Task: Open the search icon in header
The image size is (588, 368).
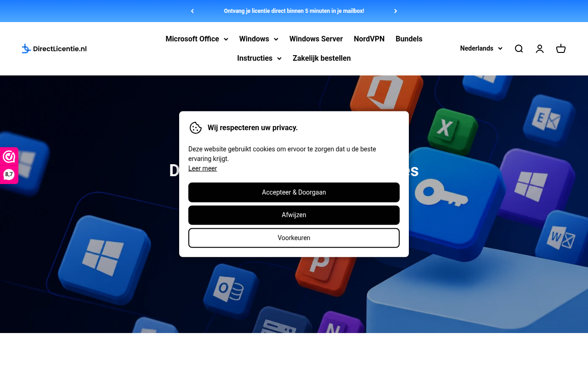Action: click(519, 49)
